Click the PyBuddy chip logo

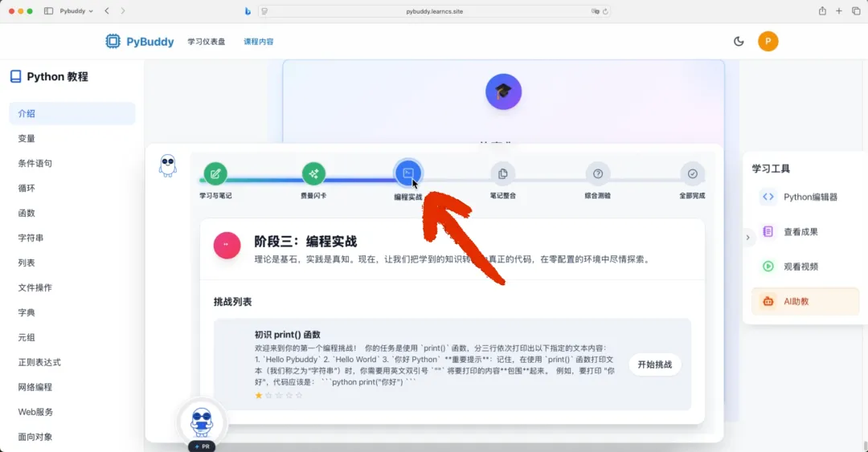pos(113,42)
